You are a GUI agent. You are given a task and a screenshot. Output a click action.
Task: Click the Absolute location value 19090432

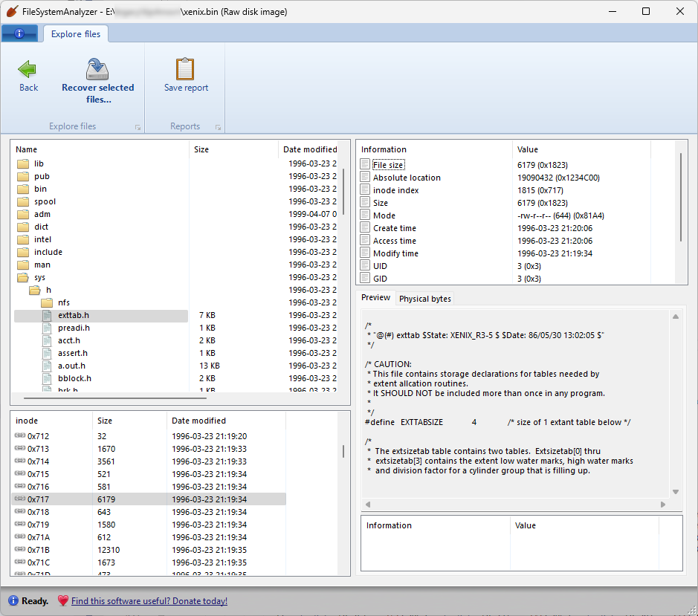pos(558,178)
